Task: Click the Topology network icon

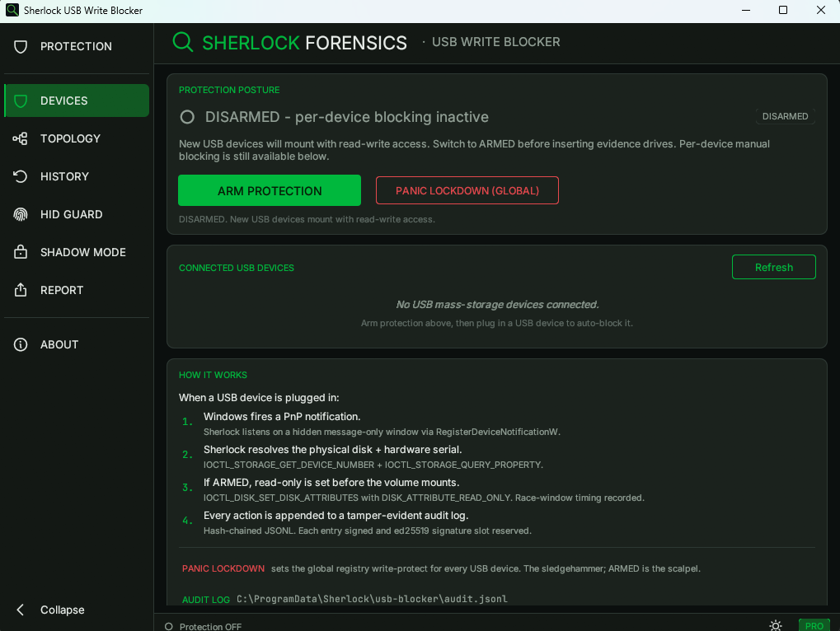Action: click(21, 138)
